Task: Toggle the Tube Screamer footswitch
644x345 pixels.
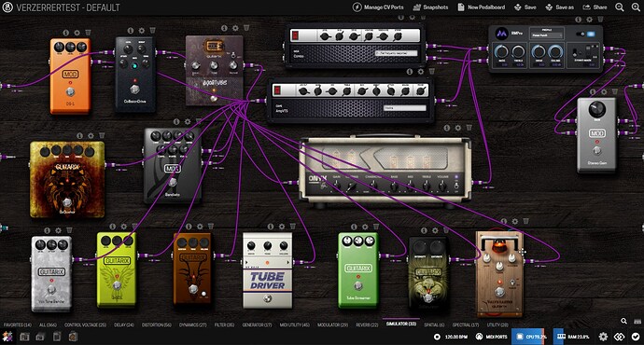Action: click(x=357, y=285)
